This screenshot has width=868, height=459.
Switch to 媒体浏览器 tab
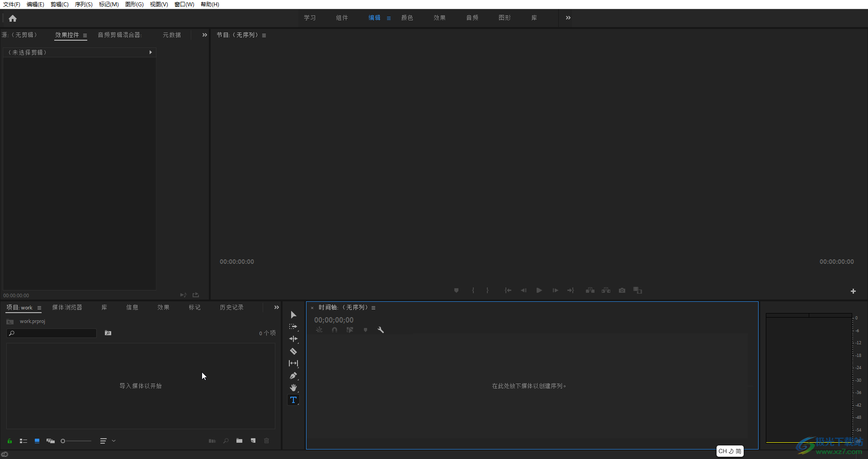click(67, 307)
